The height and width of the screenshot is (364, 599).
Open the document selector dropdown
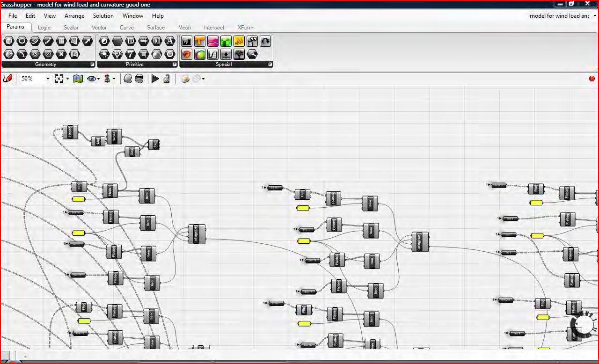click(x=595, y=16)
